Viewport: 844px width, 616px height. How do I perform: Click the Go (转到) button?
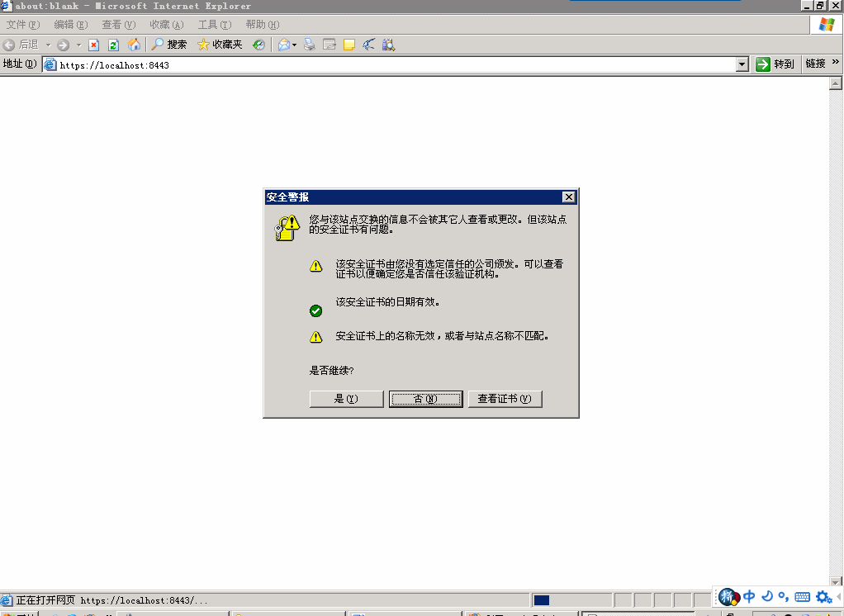coord(775,64)
